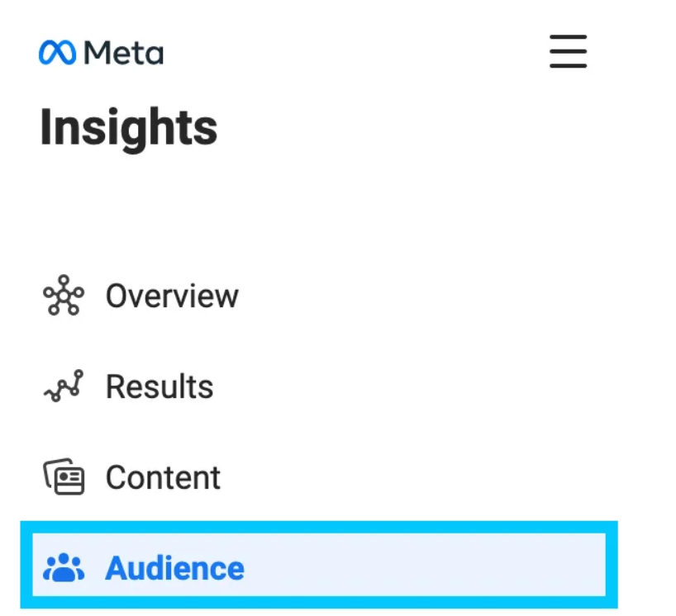The height and width of the screenshot is (616, 676).
Task: Select the Audience text label
Action: pos(174,568)
